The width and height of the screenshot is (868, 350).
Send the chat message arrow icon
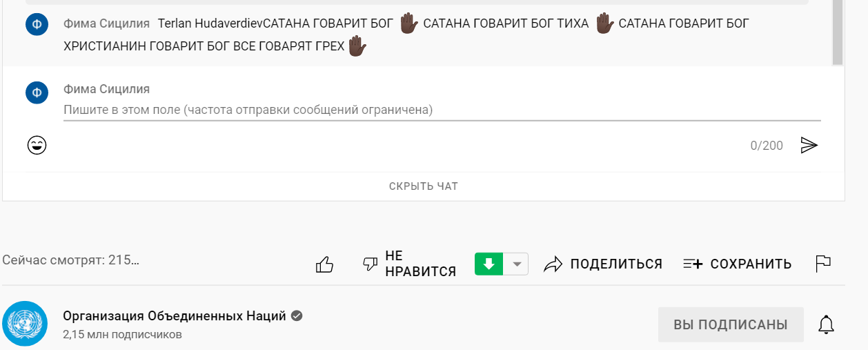(x=809, y=145)
